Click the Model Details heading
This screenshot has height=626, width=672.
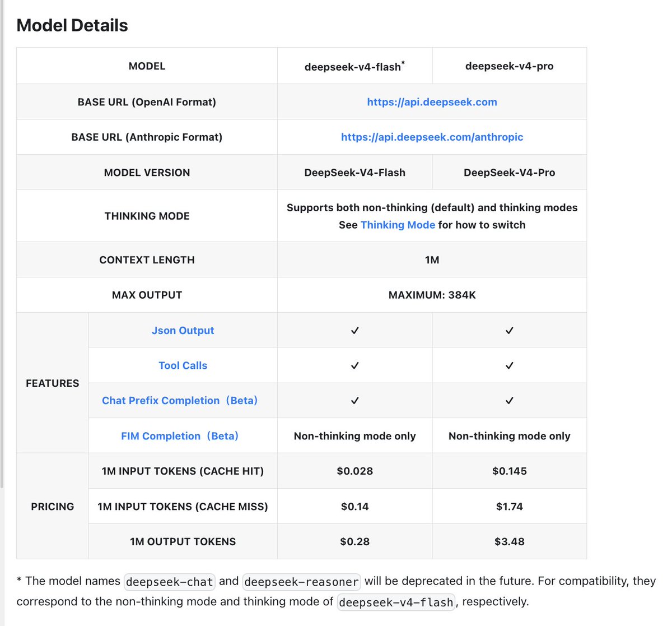pyautogui.click(x=72, y=25)
